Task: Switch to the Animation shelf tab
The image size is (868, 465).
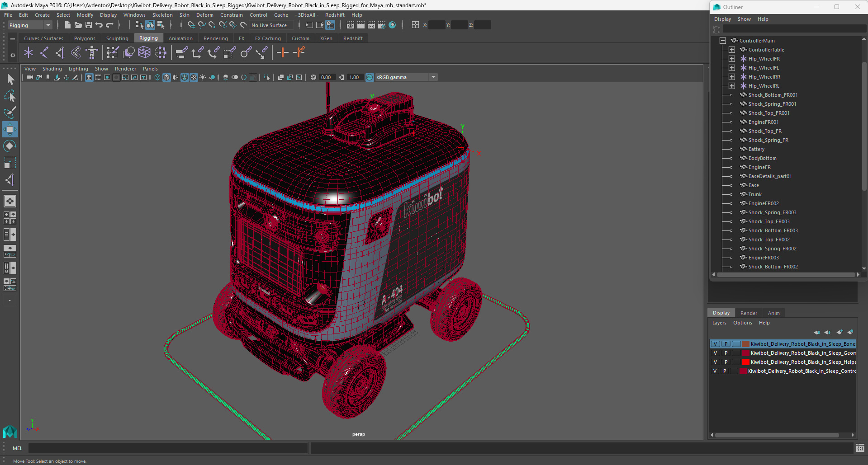Action: 180,38
